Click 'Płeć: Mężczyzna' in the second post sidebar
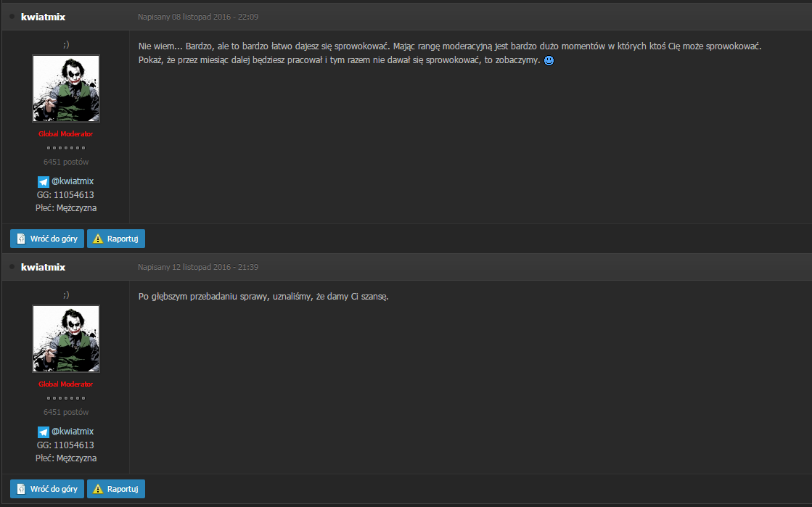812x507 pixels. click(x=66, y=458)
